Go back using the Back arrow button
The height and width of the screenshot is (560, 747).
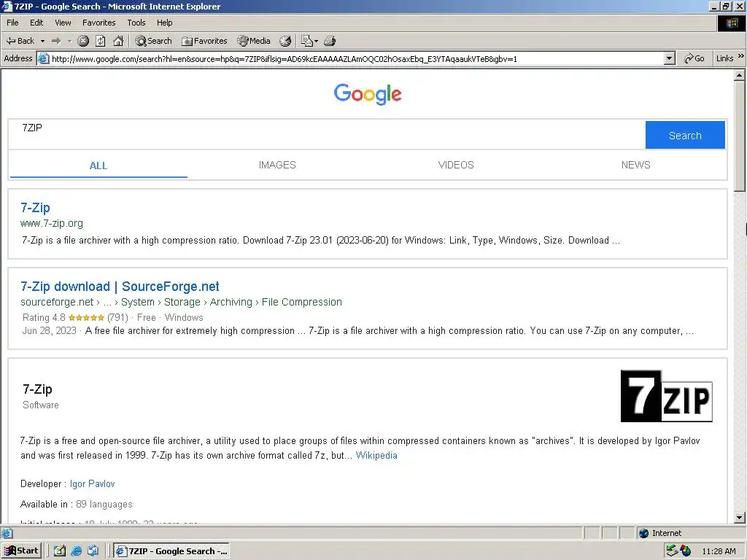(20, 41)
